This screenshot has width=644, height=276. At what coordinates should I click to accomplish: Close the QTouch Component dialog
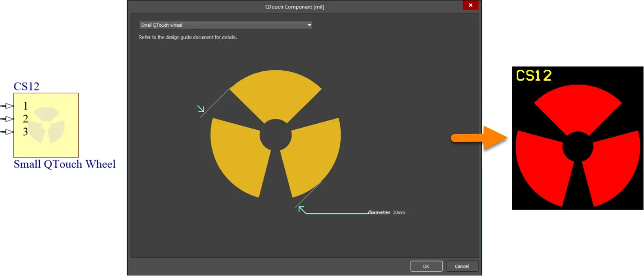point(471,5)
